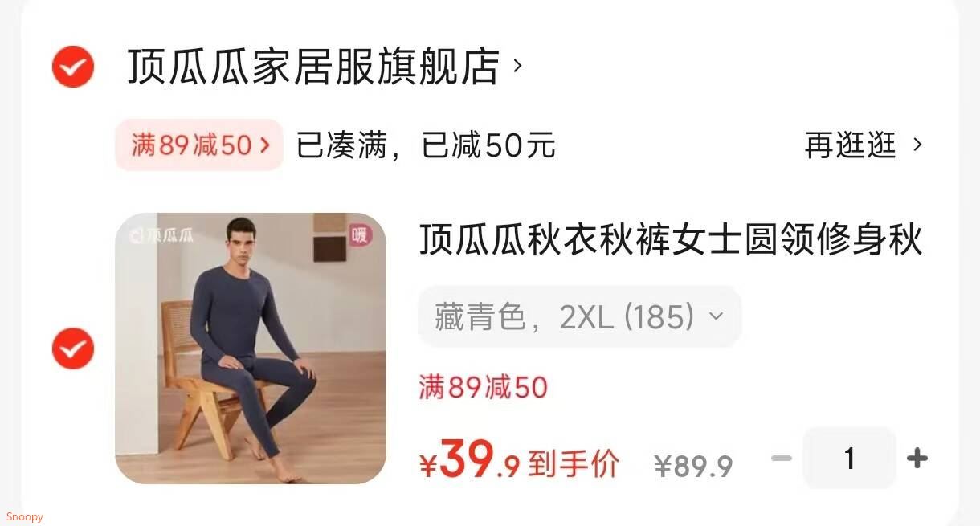This screenshot has height=526, width=980.
Task: Click the arrow beside 再逛逛
Action: coord(917,145)
